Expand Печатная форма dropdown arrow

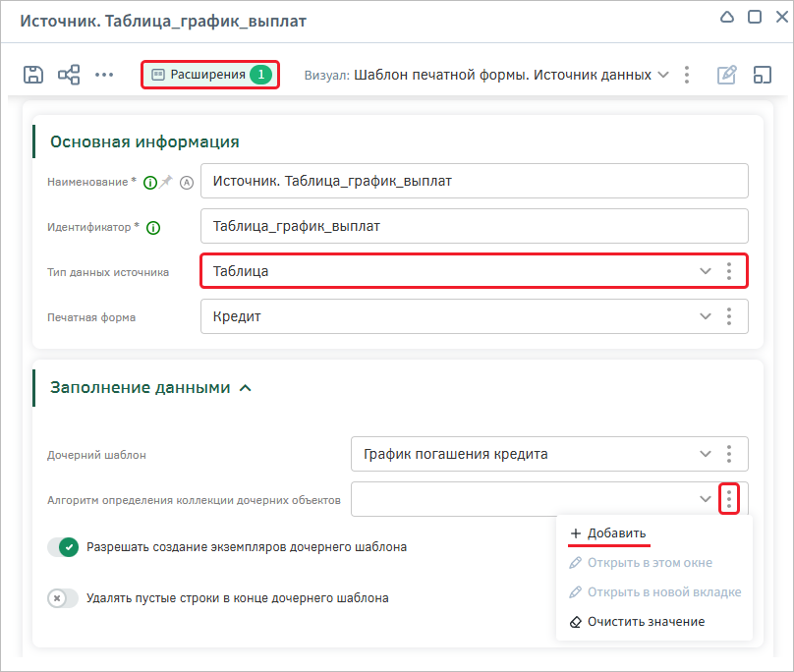pyautogui.click(x=706, y=316)
